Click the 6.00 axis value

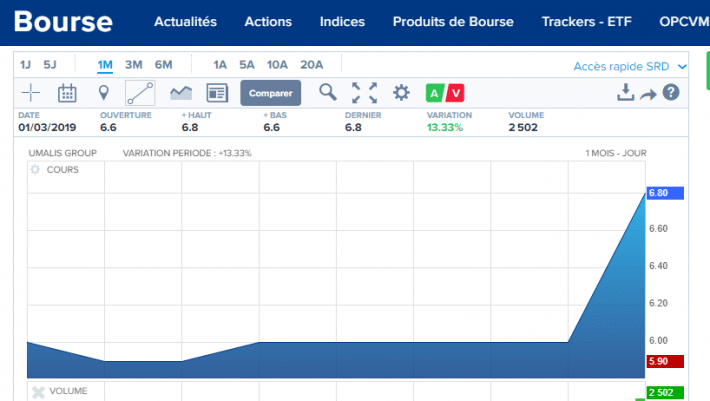click(x=658, y=340)
